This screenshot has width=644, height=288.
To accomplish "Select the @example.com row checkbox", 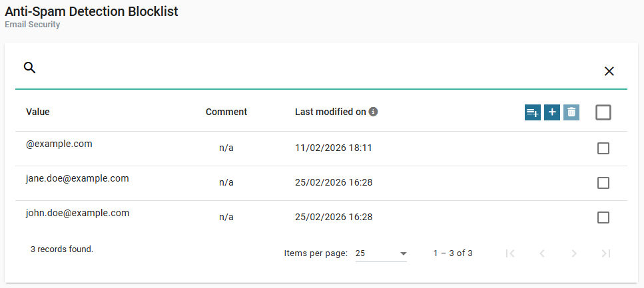I will click(x=603, y=148).
